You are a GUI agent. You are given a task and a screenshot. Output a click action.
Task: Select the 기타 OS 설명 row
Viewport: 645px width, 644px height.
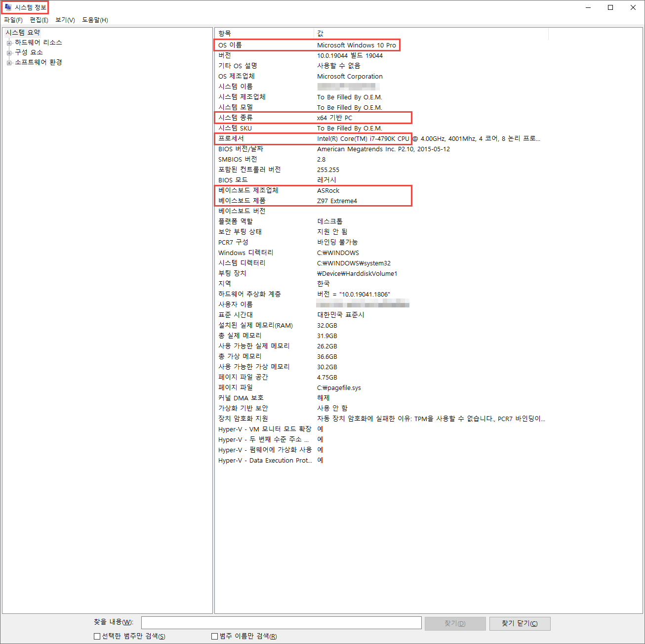tap(382, 66)
